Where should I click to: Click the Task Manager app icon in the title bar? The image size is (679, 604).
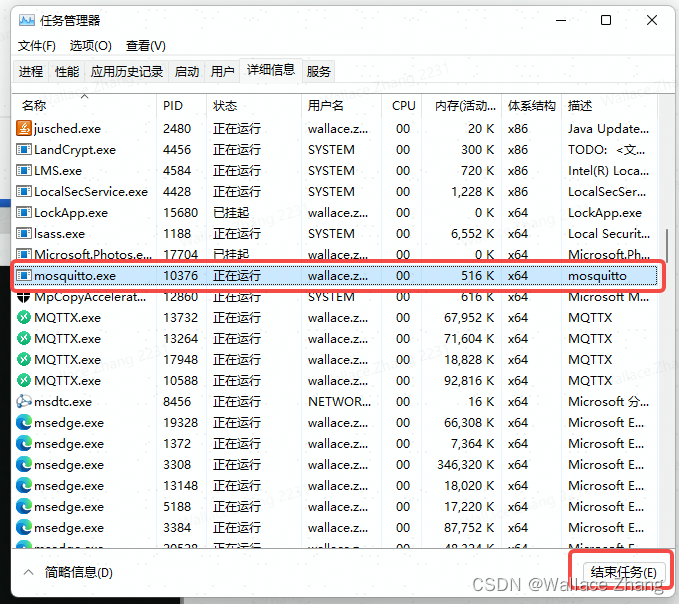(26, 20)
